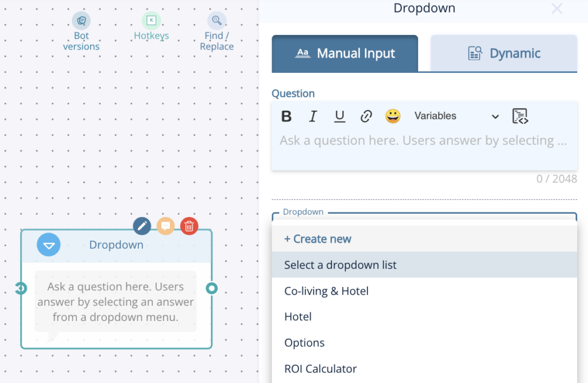The height and width of the screenshot is (383, 588).
Task: Select the Hotel dropdown list
Action: pyautogui.click(x=298, y=316)
